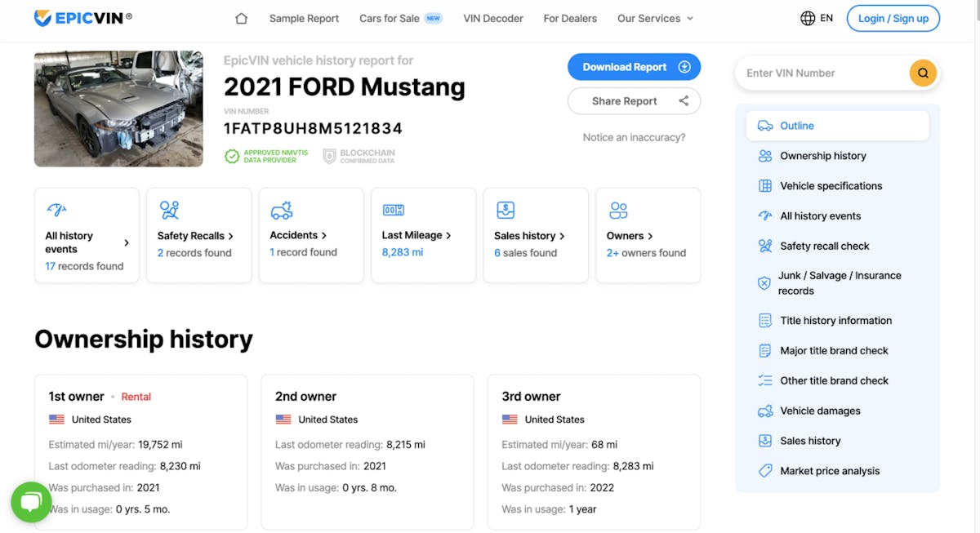Click the home icon in navbar

tap(241, 18)
